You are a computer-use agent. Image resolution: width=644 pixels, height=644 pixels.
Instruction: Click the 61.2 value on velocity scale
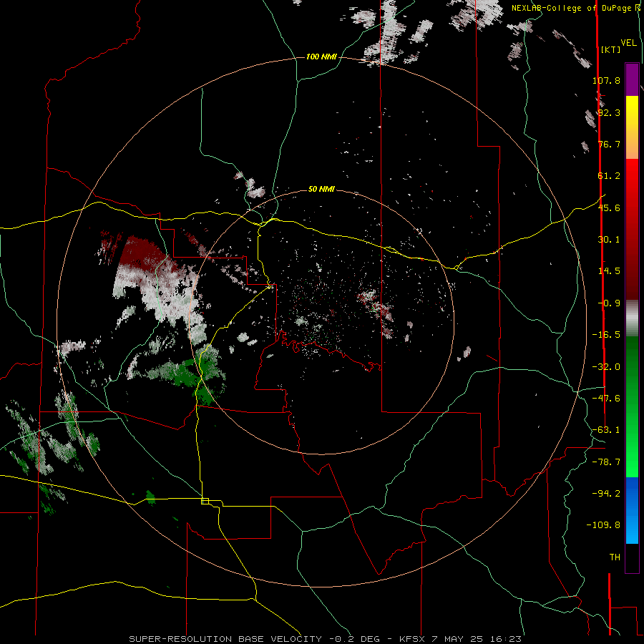click(x=609, y=176)
